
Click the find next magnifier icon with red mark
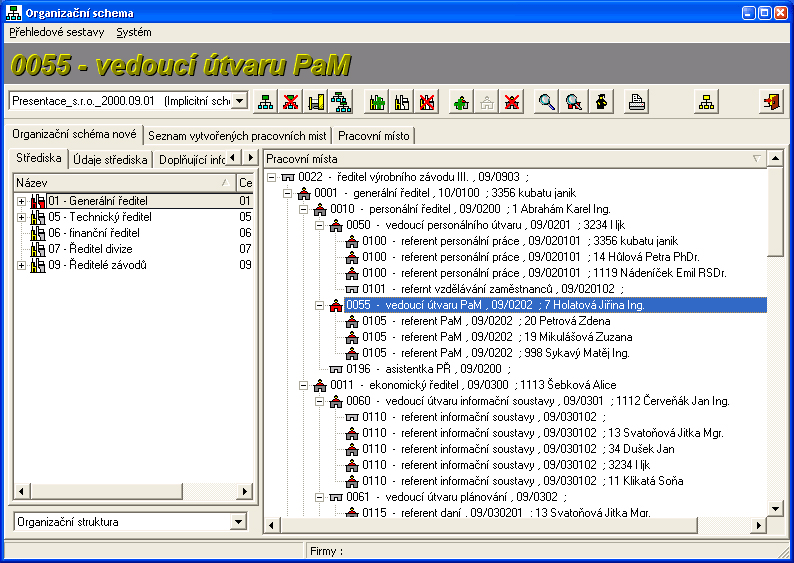tap(574, 102)
